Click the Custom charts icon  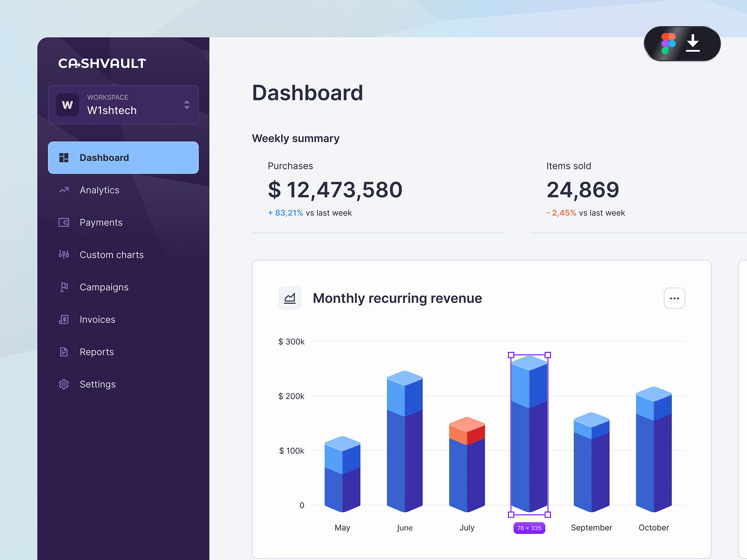click(64, 255)
